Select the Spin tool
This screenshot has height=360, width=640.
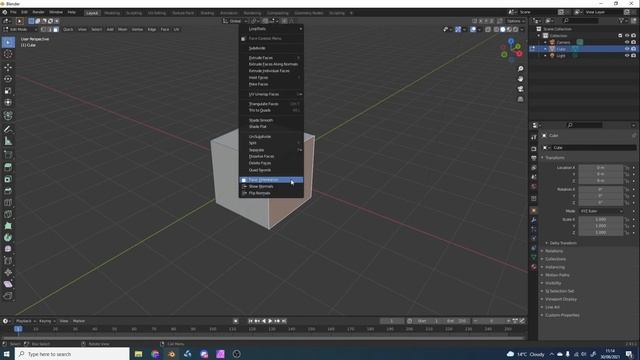pos(8,238)
